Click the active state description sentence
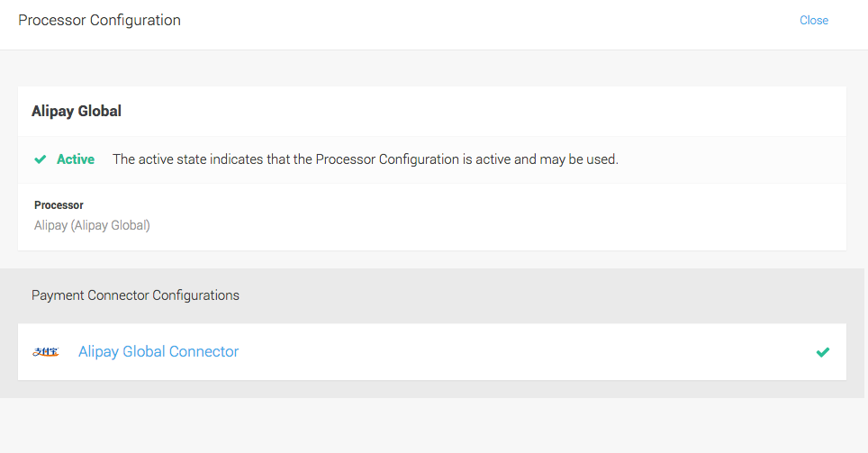 coord(365,159)
